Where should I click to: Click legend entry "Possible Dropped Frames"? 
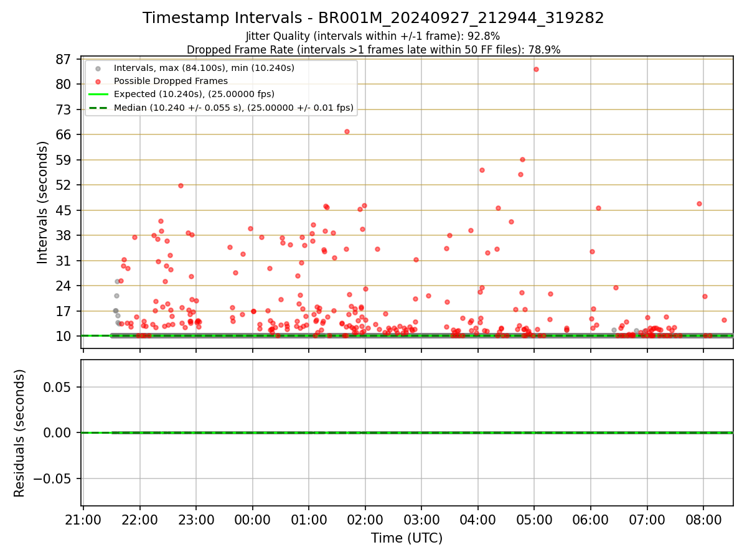click(x=171, y=81)
